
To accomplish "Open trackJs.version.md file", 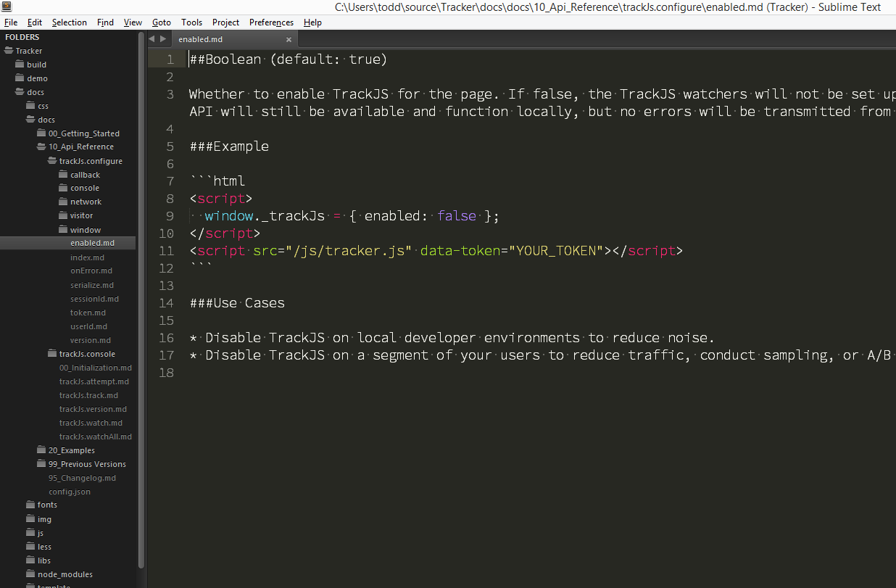I will coord(93,409).
